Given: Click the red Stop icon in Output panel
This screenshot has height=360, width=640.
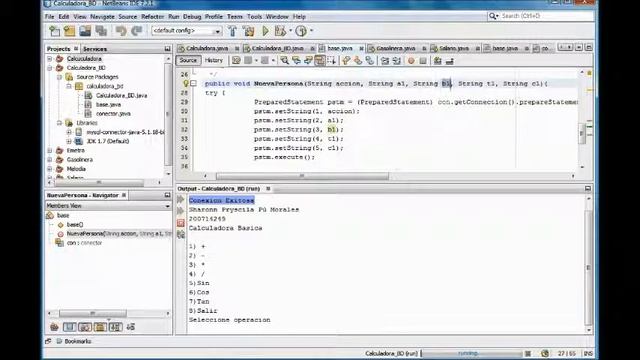Looking at the screenshot, I should pyautogui.click(x=181, y=223).
